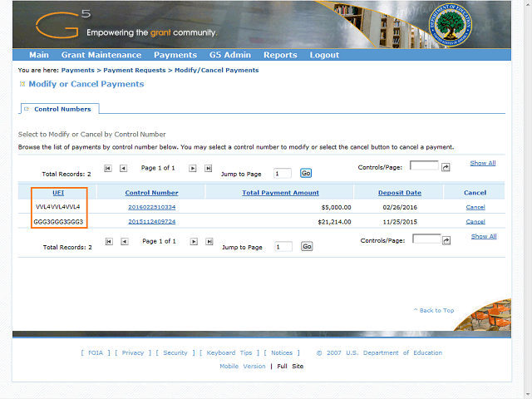Open control number 2016022510334

click(x=151, y=207)
